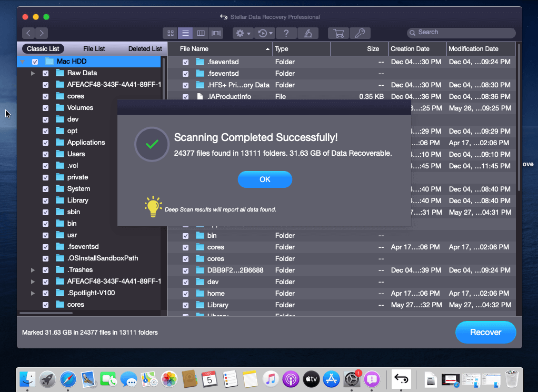
Task: Click the forward navigation arrow
Action: [x=42, y=33]
